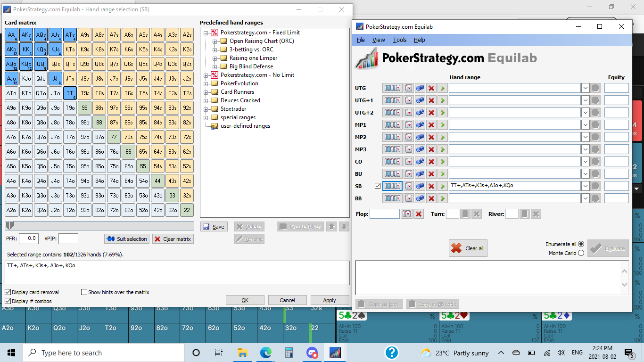
Task: Open card selection for MP1 row
Action: coord(409,125)
